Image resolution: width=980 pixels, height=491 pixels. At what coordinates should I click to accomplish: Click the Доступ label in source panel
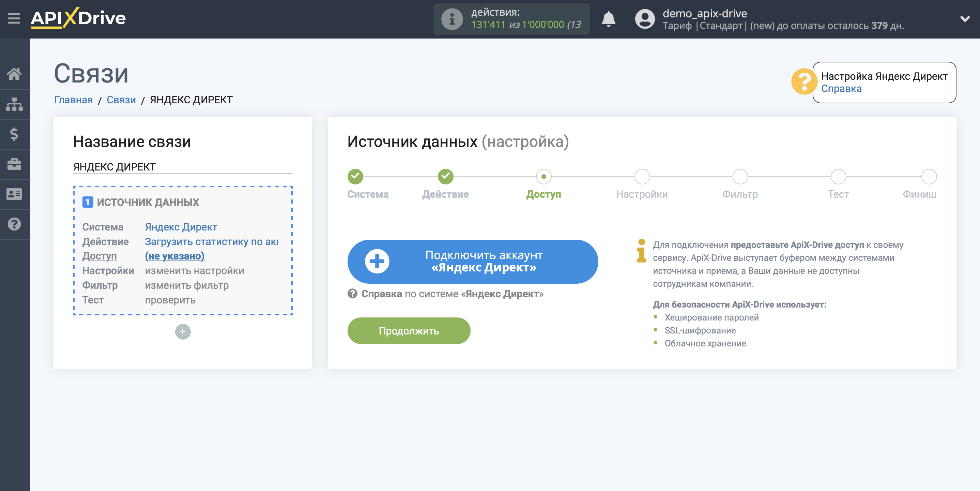coord(99,256)
